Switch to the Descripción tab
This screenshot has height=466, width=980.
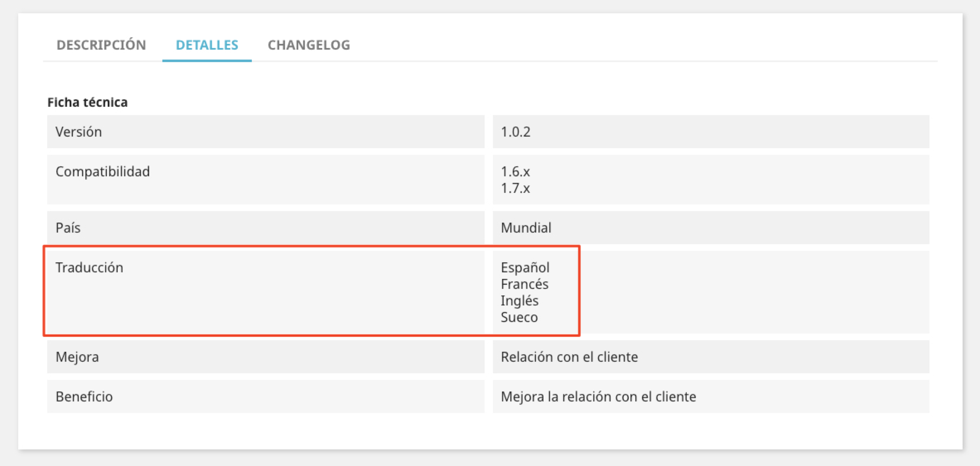click(x=101, y=45)
